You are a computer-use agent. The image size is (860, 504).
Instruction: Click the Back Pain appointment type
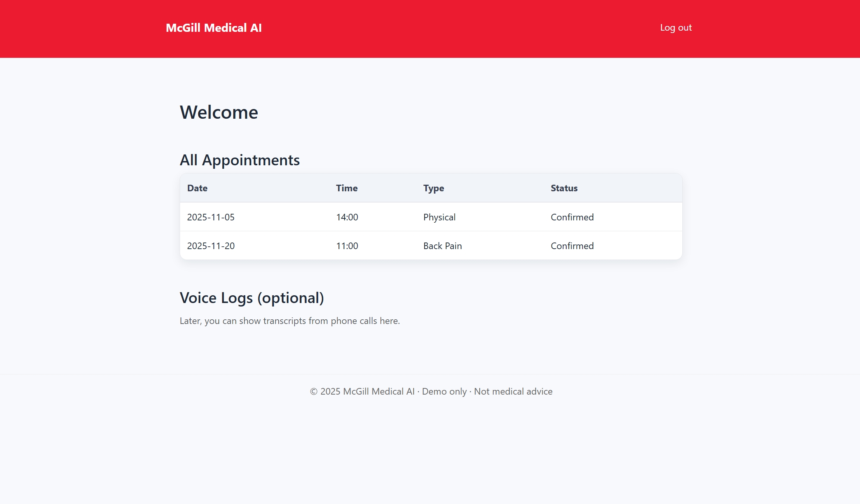pyautogui.click(x=442, y=246)
